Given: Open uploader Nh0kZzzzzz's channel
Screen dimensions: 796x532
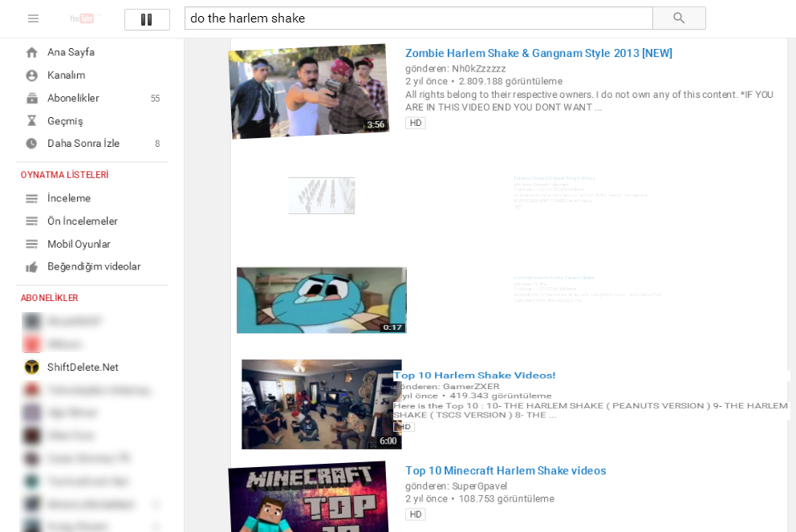Looking at the screenshot, I should tap(479, 68).
